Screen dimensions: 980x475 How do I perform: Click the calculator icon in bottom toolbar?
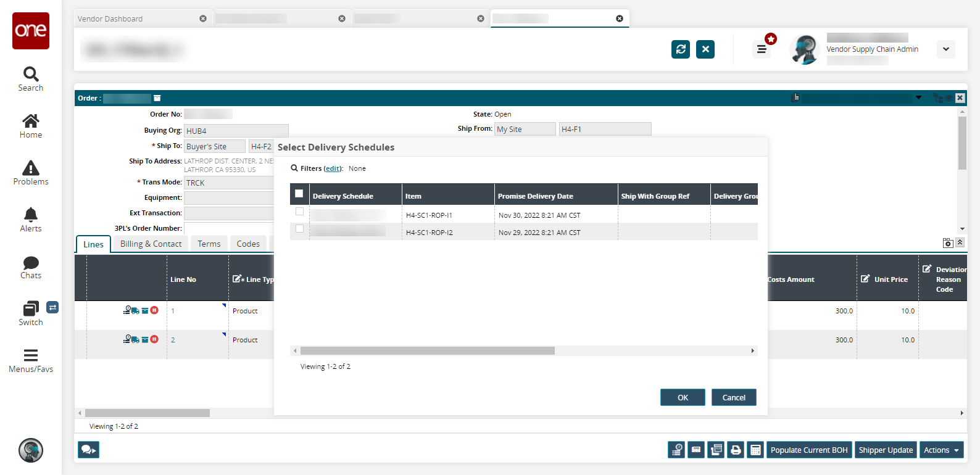[755, 450]
